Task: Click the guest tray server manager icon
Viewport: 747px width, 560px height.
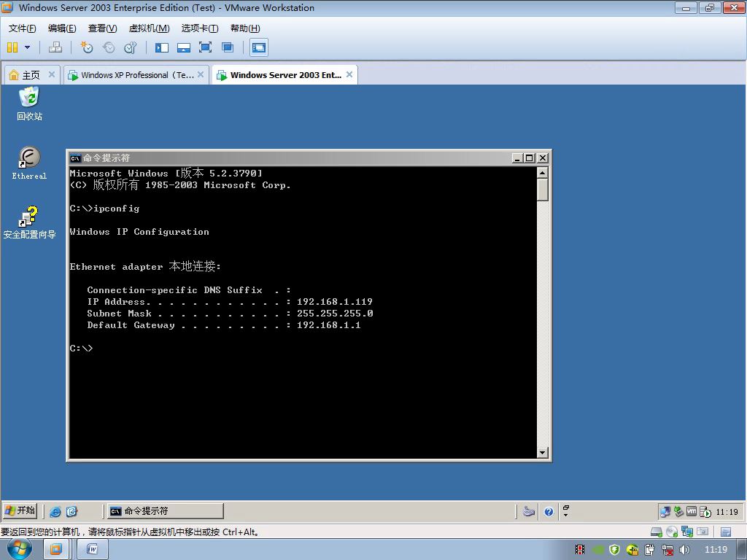Action: 705,512
